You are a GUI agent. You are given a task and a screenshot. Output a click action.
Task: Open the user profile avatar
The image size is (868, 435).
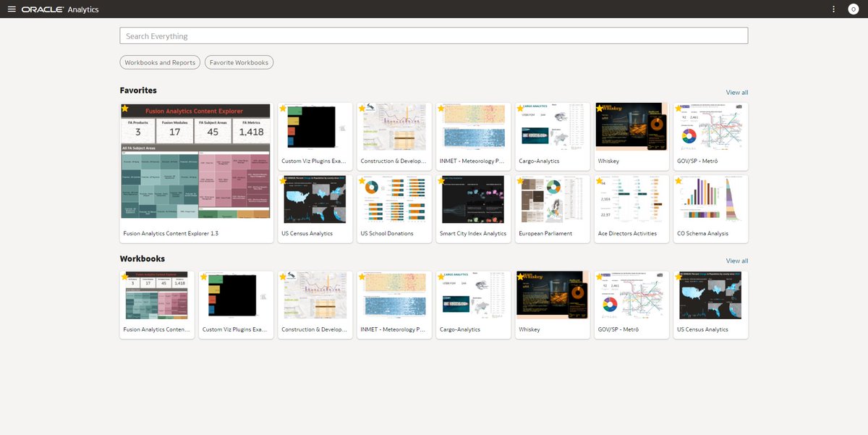853,9
